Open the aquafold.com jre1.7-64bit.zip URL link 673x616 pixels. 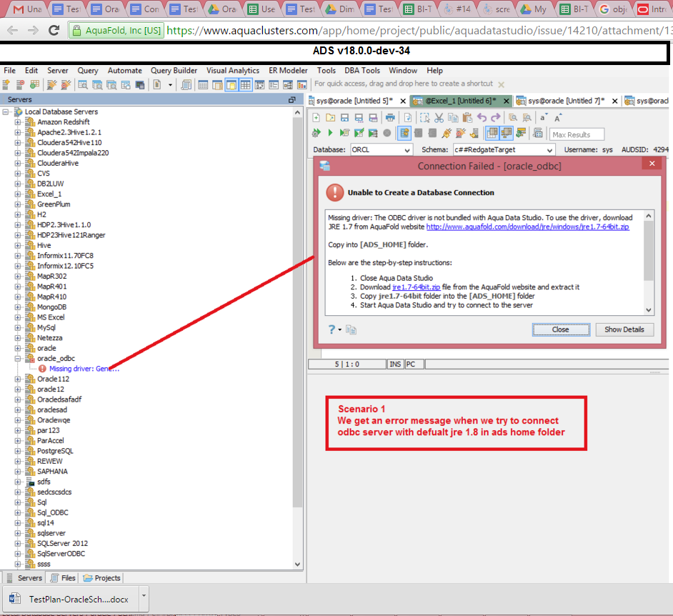pos(527,227)
